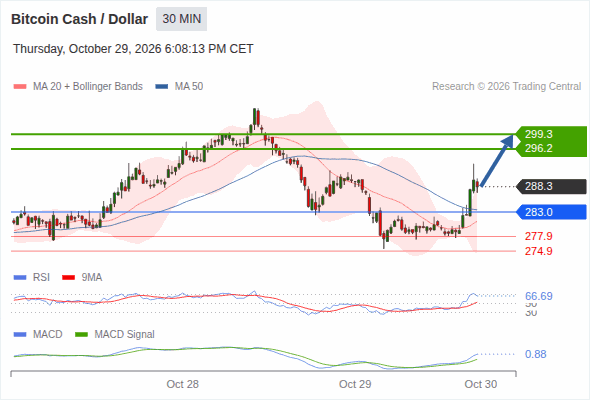Click the MACD value 0.88
The image size is (590, 400).
(x=536, y=354)
